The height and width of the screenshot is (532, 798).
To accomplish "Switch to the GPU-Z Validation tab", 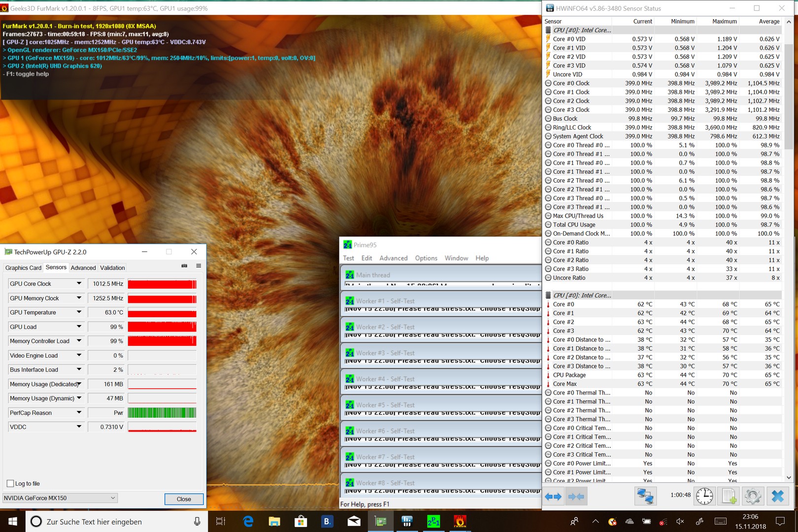I will pos(112,268).
